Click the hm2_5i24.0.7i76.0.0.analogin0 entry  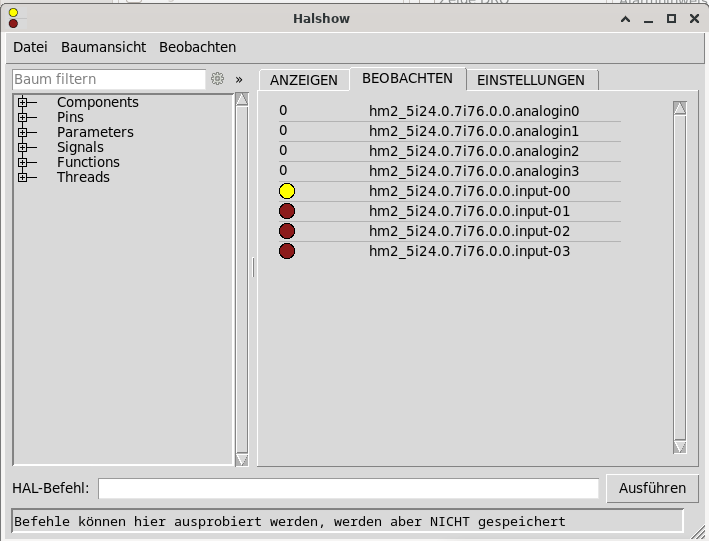pos(474,111)
